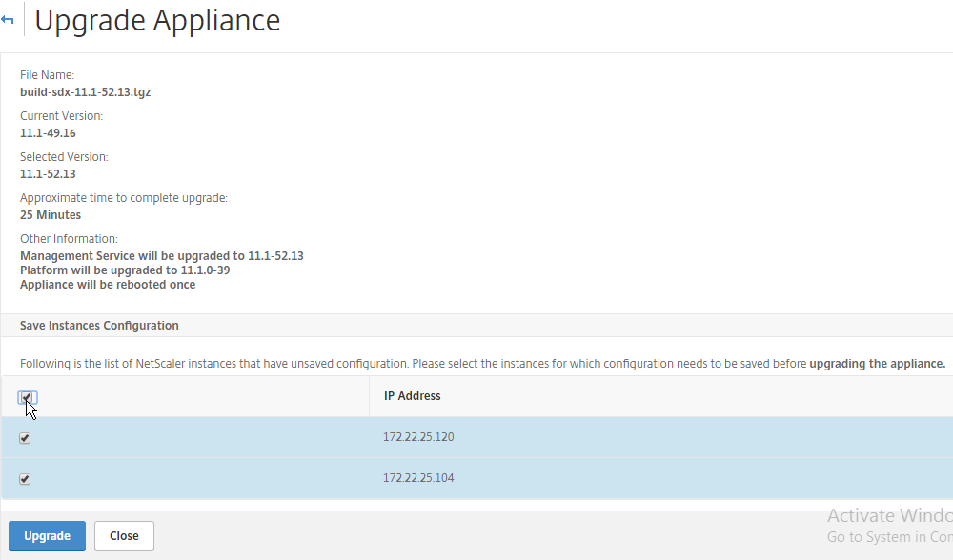Click the selected version value 11.1-52.13
Screen dimensions: 953x560
pos(48,174)
